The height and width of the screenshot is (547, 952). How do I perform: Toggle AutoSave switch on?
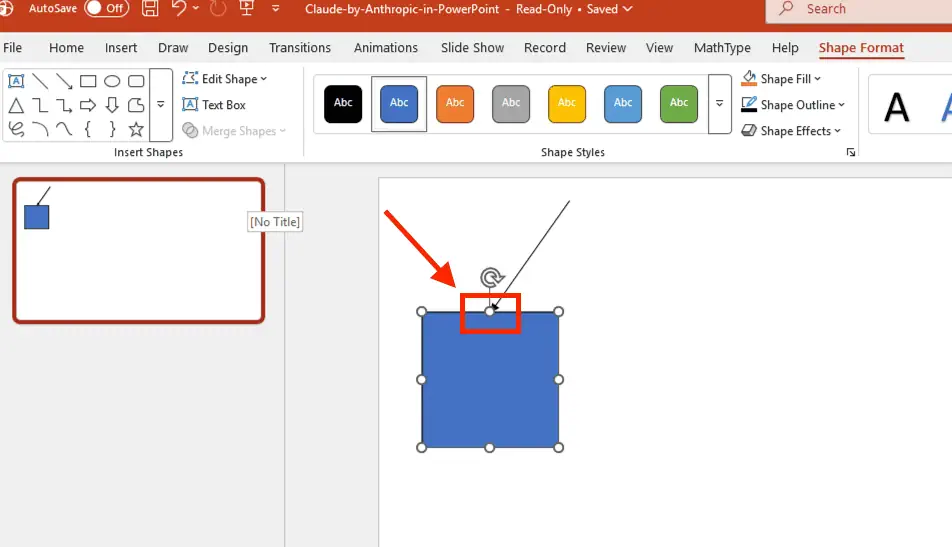pos(106,9)
